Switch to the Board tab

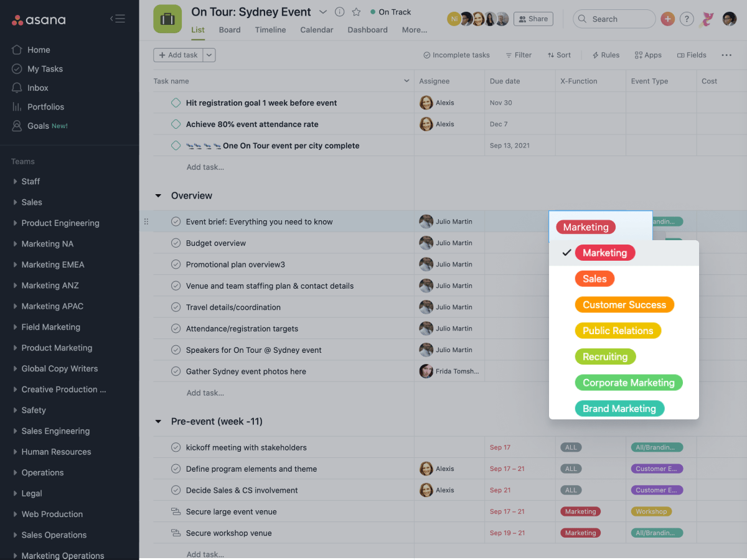tap(230, 30)
